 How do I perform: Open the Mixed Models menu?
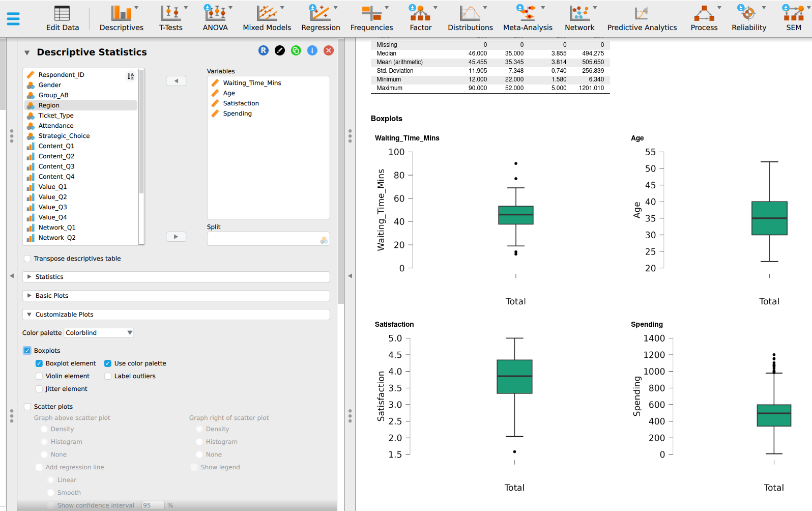tap(267, 18)
